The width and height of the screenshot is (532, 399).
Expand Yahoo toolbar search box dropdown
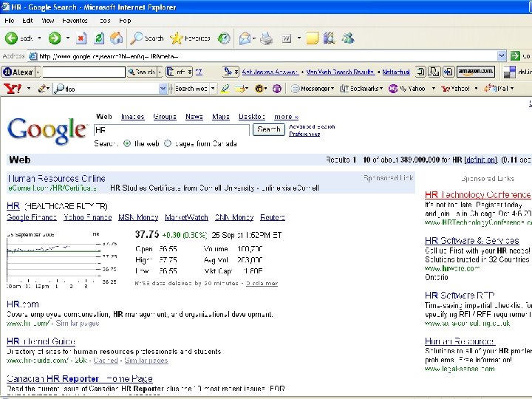[163, 89]
